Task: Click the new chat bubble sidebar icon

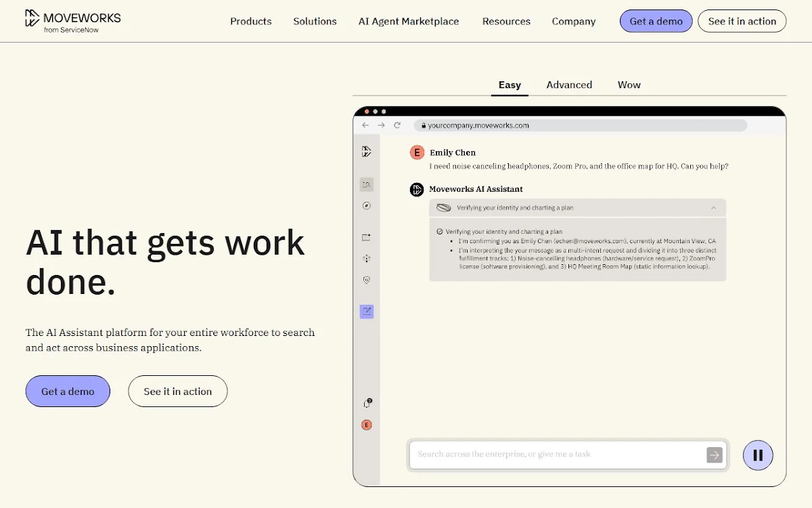Action: click(x=366, y=237)
